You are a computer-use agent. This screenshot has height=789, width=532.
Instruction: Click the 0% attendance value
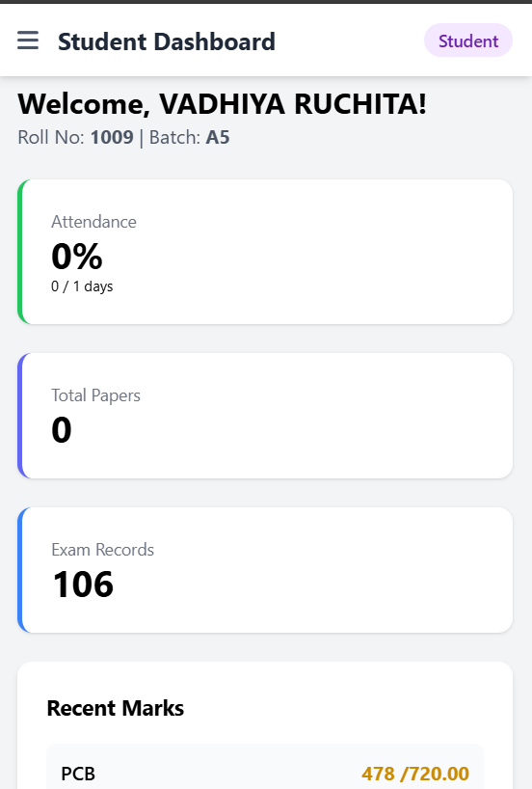click(x=77, y=257)
